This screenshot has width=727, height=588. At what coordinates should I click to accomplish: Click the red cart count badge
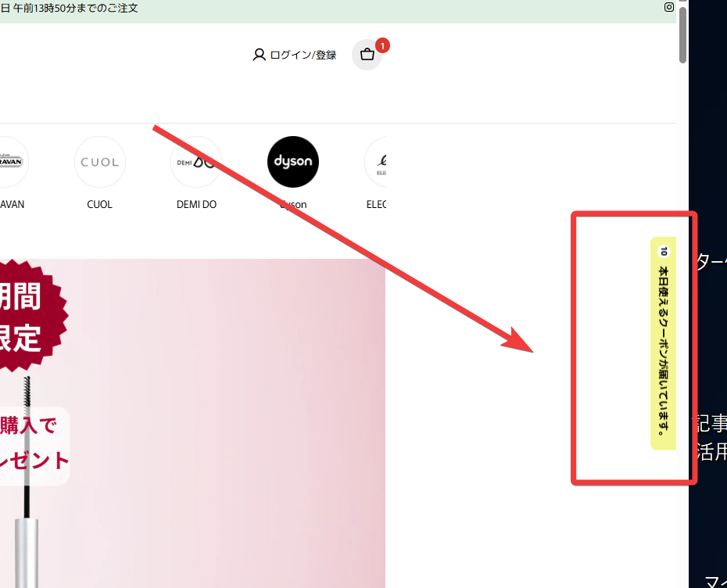tap(382, 46)
